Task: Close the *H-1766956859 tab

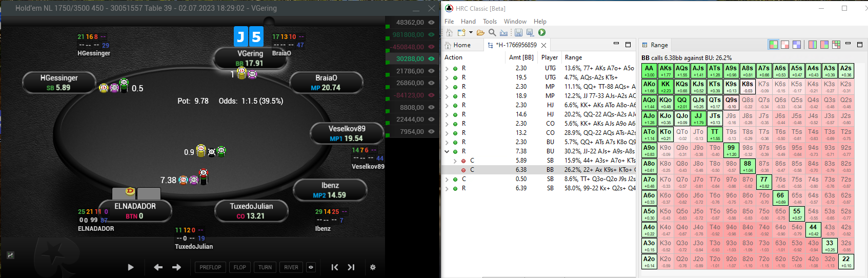Action: 544,45
